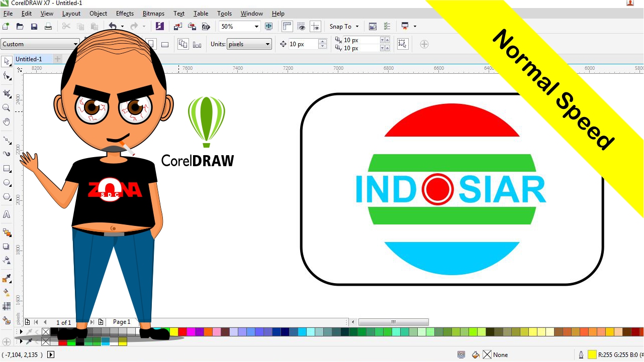The image size is (644, 362).
Task: Expand the document palette flyout arrow
Action: coord(21,341)
